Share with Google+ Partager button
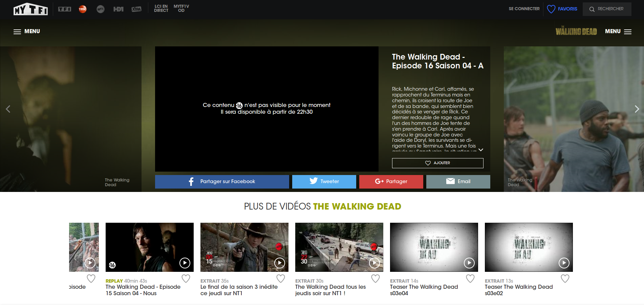644x305 pixels. [391, 182]
